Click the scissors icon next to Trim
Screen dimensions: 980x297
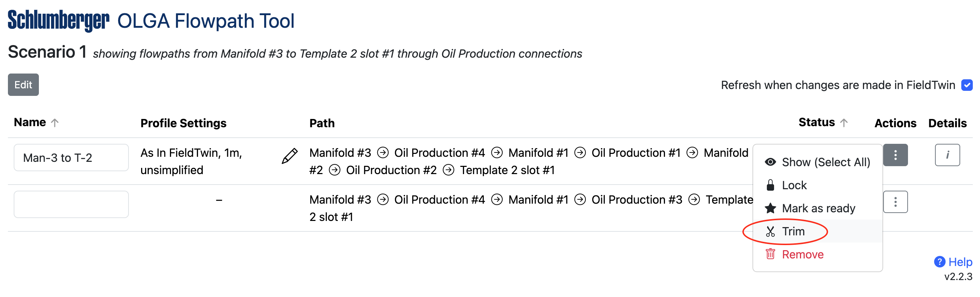pos(770,231)
